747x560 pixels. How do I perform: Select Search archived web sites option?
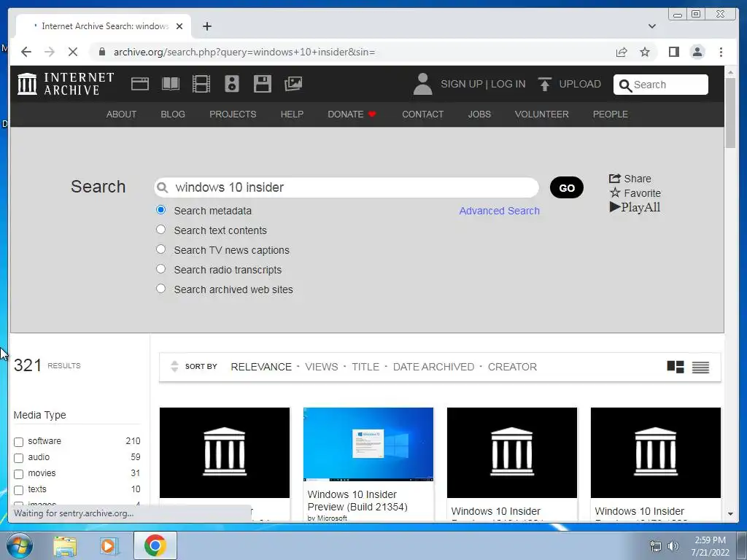coord(161,289)
